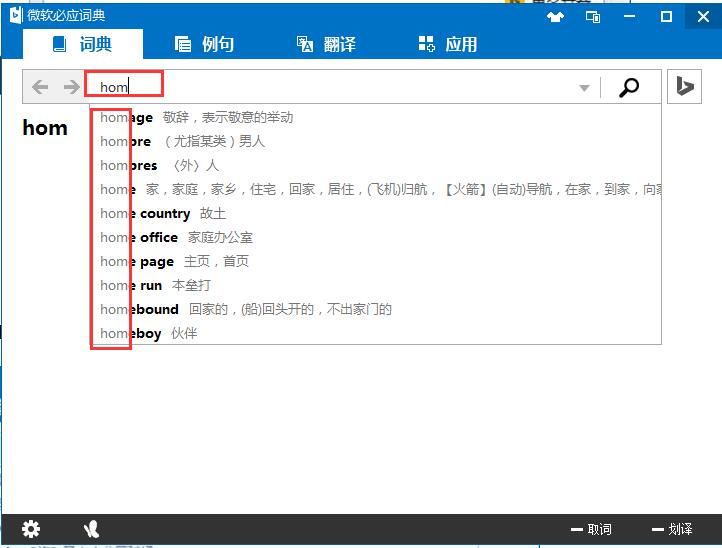Click the back navigation arrow
This screenshot has width=722, height=548.
[40, 88]
